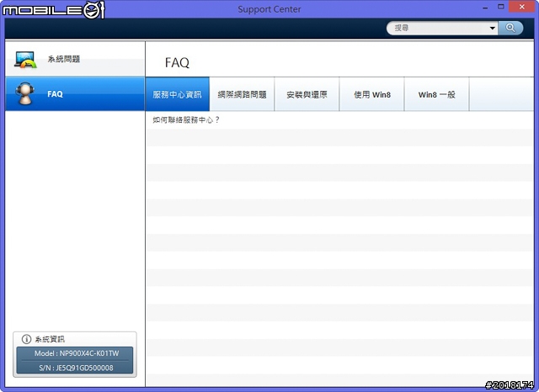Click the magnifier search button

(x=510, y=28)
